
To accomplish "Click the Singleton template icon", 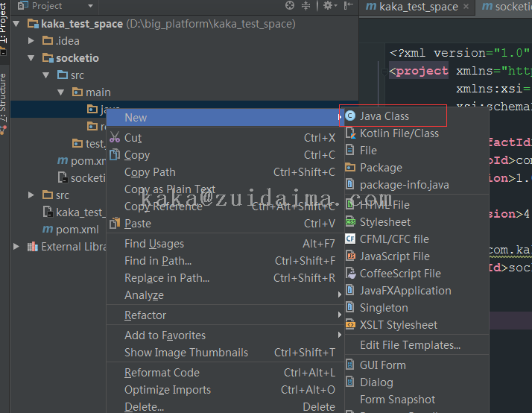I will point(349,307).
